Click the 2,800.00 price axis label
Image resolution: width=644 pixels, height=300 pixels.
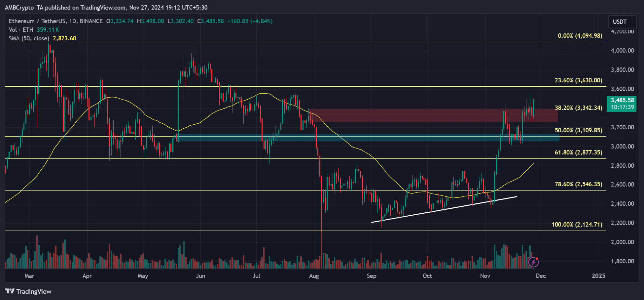click(623, 166)
